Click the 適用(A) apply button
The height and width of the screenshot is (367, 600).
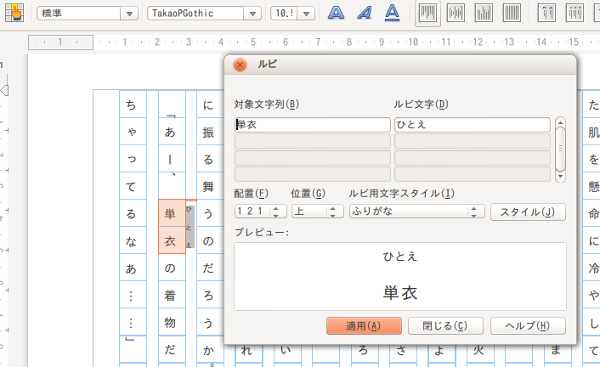(x=364, y=326)
